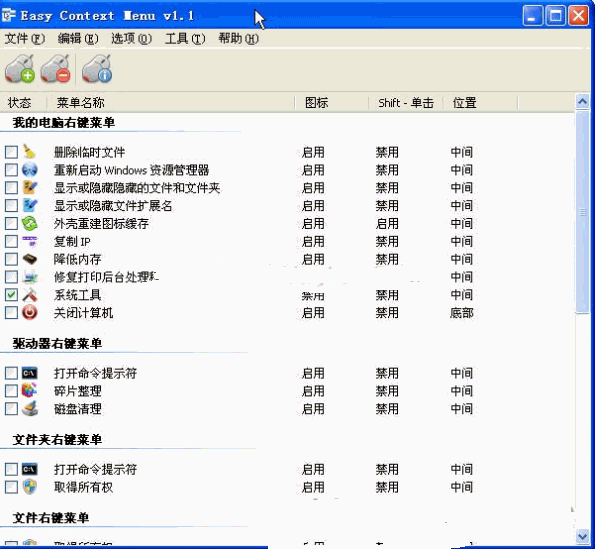Click the 图标 column header
Image resolution: width=595 pixels, height=549 pixels.
point(332,102)
